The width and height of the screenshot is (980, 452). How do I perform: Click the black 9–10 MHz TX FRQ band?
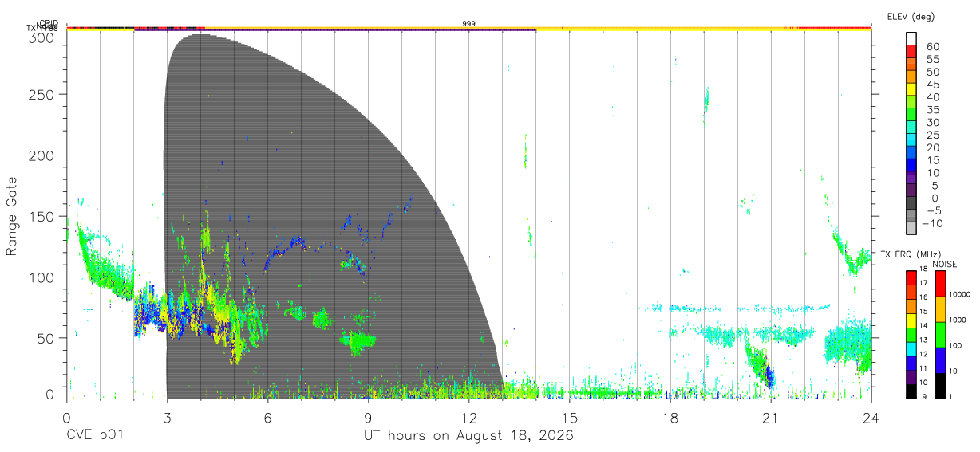pyautogui.click(x=911, y=391)
